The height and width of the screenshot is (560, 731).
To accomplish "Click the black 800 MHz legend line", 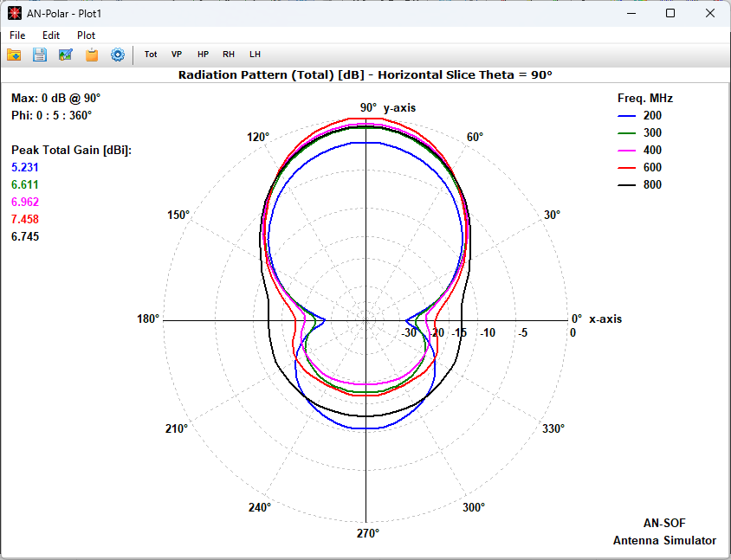I will point(626,185).
